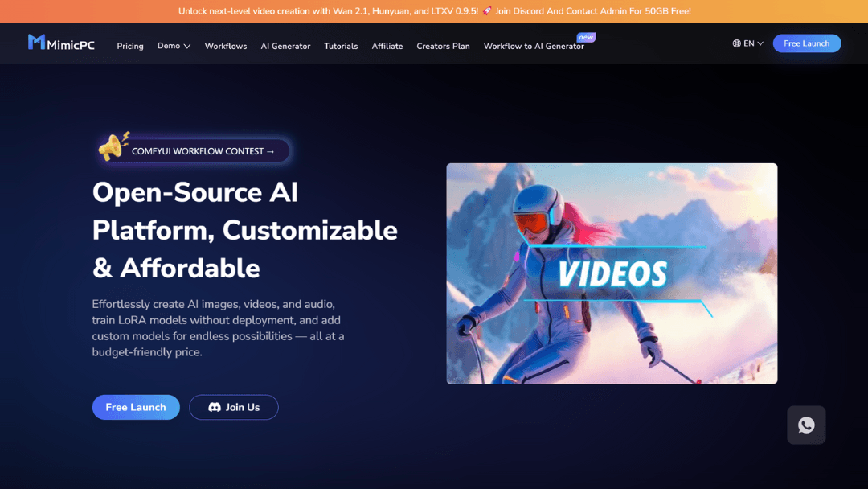
Task: Click the rocket icon in top banner
Action: click(487, 11)
